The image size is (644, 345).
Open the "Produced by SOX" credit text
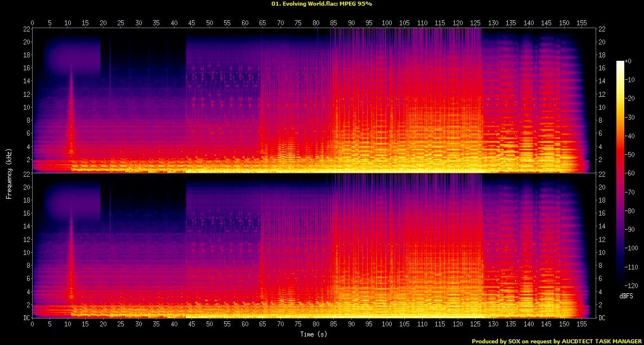point(556,341)
